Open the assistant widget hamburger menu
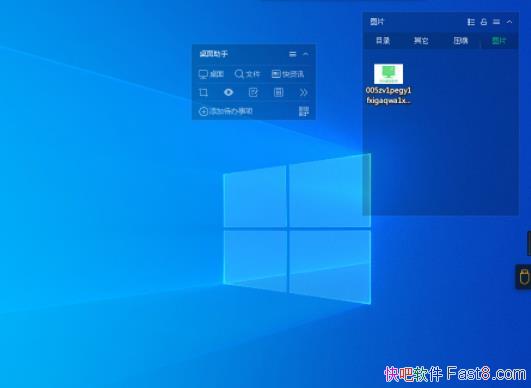This screenshot has width=531, height=388. coord(293,54)
